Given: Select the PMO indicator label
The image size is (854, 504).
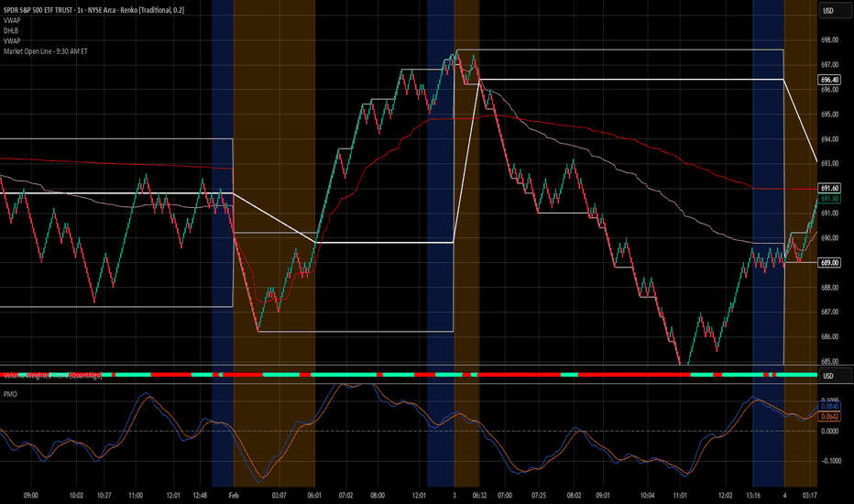Looking at the screenshot, I should click(x=10, y=394).
